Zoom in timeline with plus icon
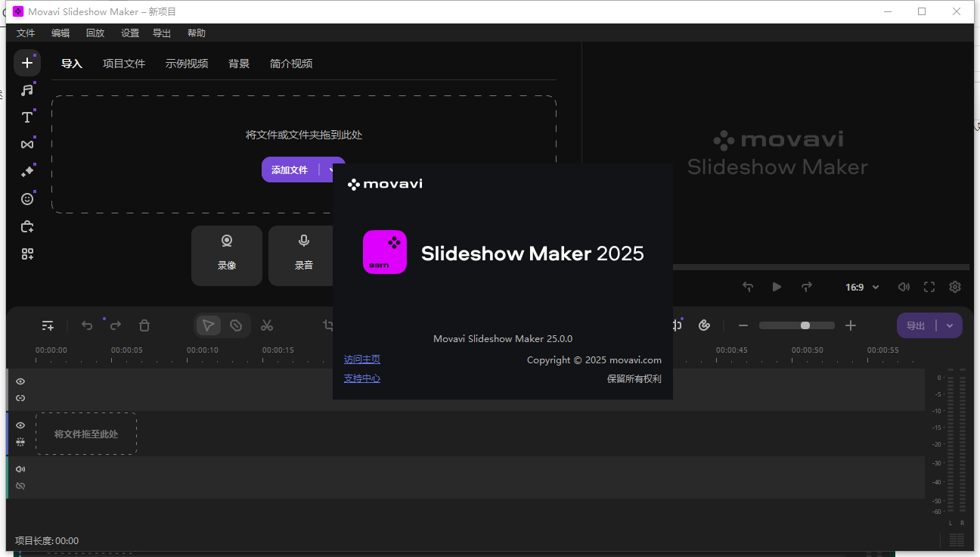The width and height of the screenshot is (980, 557). pos(851,325)
